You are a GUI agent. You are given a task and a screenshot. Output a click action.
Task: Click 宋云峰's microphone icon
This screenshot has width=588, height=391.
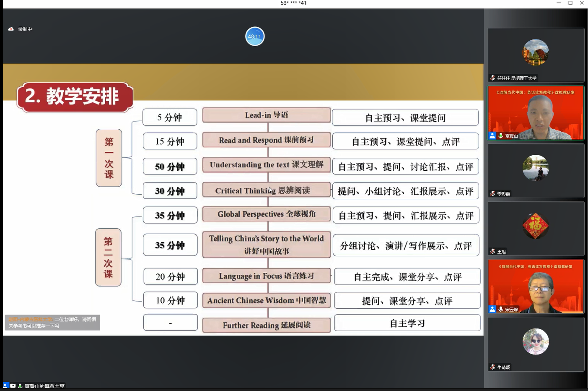pyautogui.click(x=500, y=309)
